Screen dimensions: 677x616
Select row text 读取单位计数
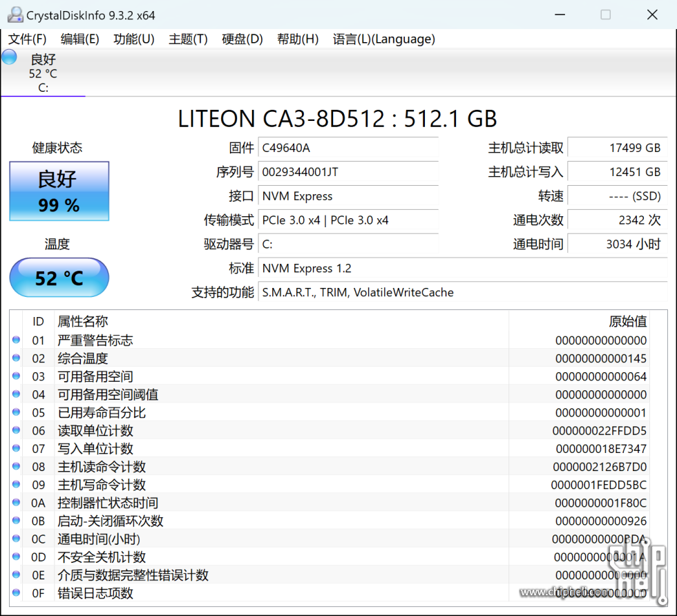pyautogui.click(x=95, y=430)
